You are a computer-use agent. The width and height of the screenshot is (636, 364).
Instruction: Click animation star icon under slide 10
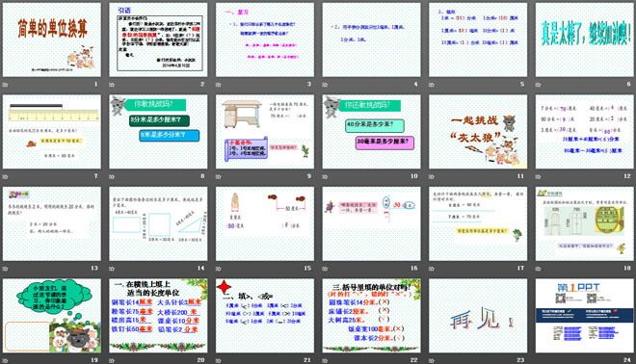tap(326, 177)
